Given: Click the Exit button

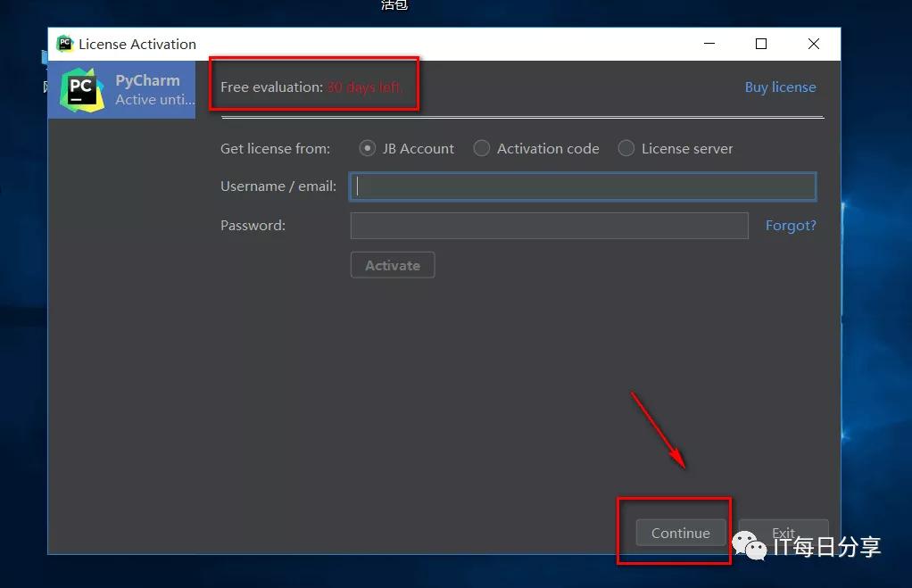Looking at the screenshot, I should tap(783, 532).
